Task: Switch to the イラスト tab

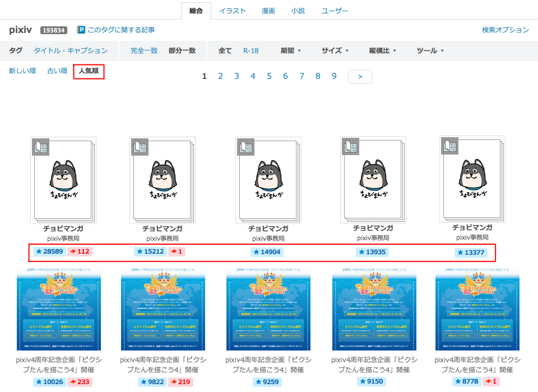Action: [233, 11]
